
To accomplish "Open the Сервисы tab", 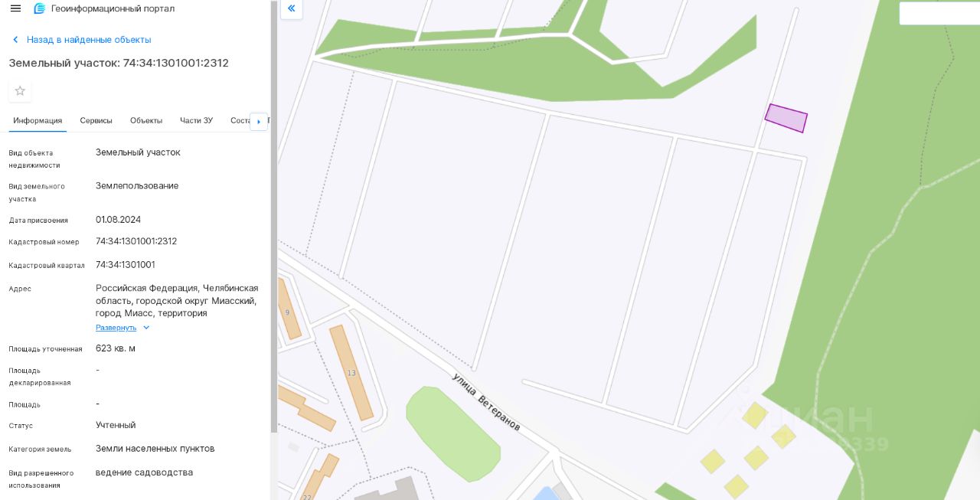I will [96, 121].
